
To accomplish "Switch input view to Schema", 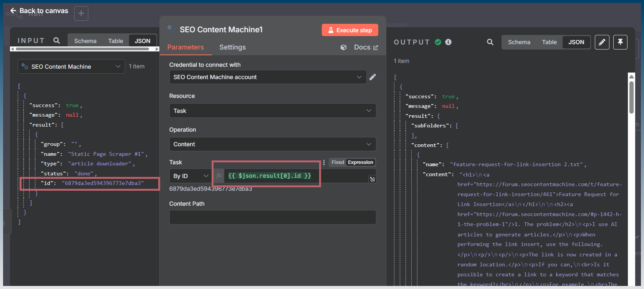I will tap(85, 41).
